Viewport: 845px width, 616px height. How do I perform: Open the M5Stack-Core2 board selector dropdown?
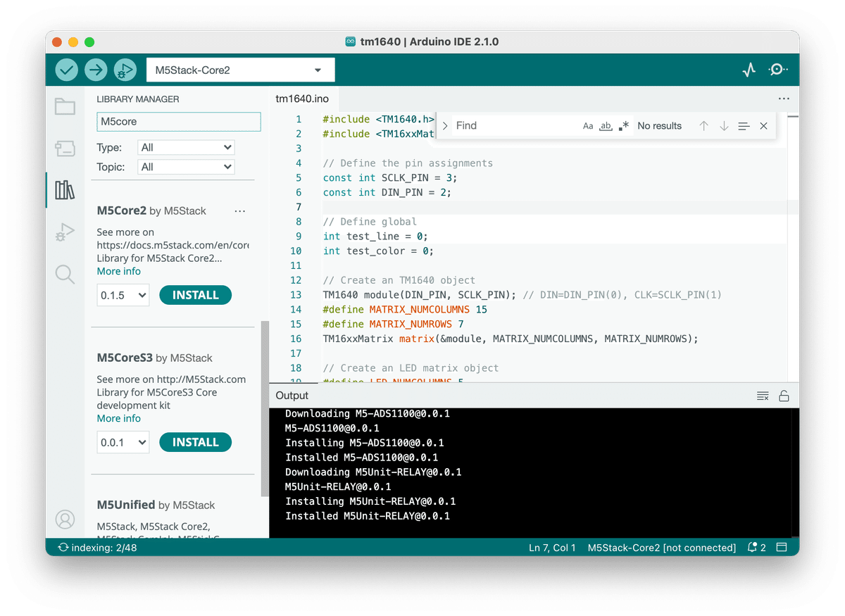pyautogui.click(x=240, y=70)
